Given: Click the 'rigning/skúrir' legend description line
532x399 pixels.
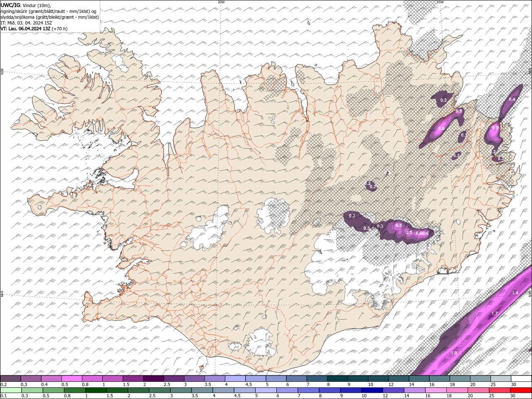Looking at the screenshot, I should [49, 11].
